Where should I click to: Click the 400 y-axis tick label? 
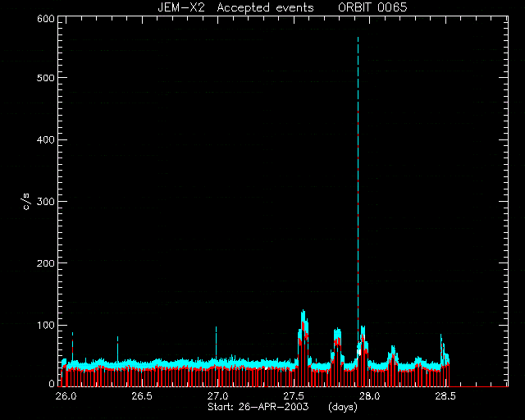(46, 139)
